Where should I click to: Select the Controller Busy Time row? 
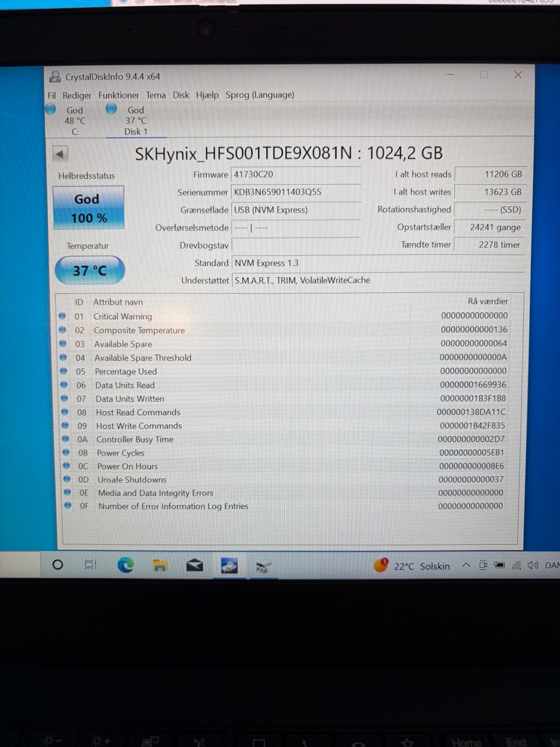pos(285,439)
